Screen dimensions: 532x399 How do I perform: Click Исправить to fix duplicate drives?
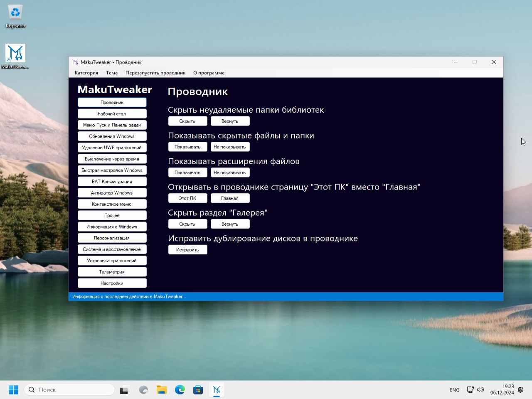tap(187, 250)
